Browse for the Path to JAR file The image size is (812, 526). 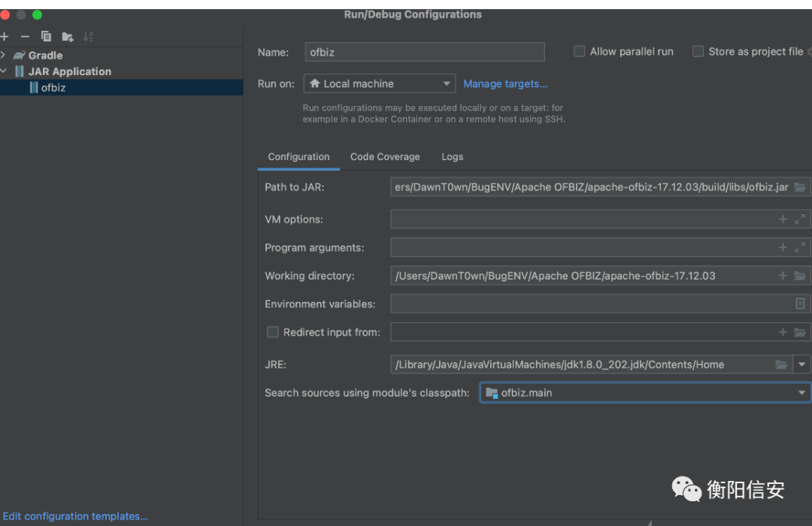799,187
